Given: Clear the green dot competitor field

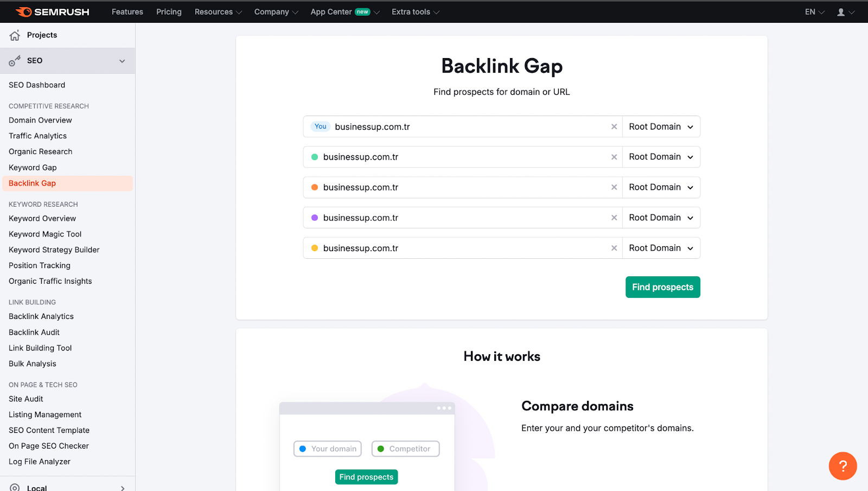Looking at the screenshot, I should 614,157.
